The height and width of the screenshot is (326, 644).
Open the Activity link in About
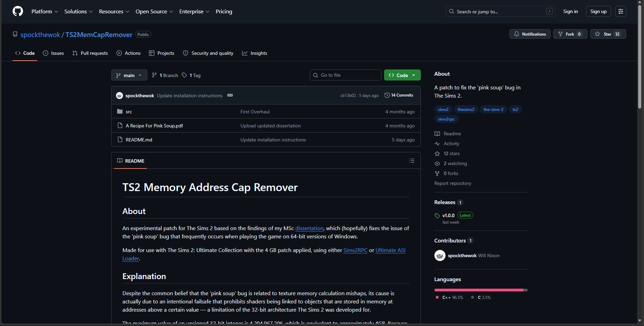[447, 143]
